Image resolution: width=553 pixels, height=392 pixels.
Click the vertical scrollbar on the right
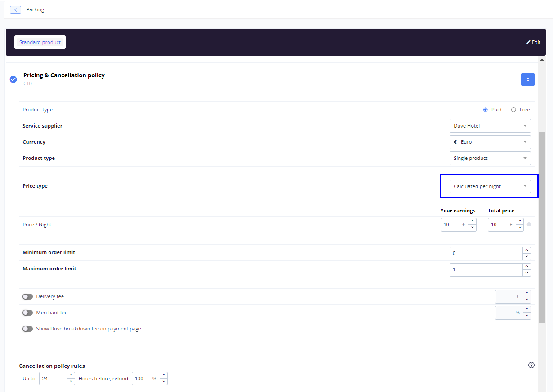tap(542, 225)
